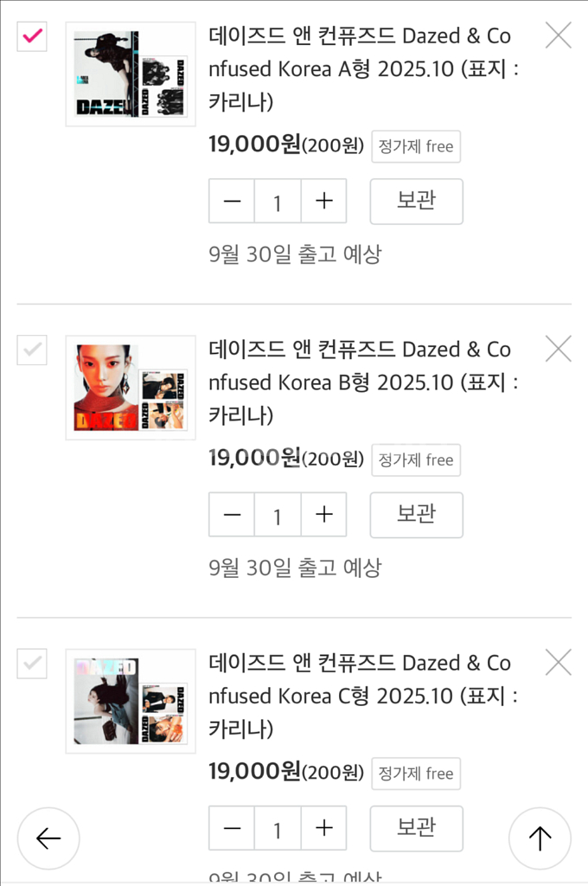The image size is (588, 886).
Task: Increase quantity of Dazed Korea B형
Action: click(x=324, y=515)
